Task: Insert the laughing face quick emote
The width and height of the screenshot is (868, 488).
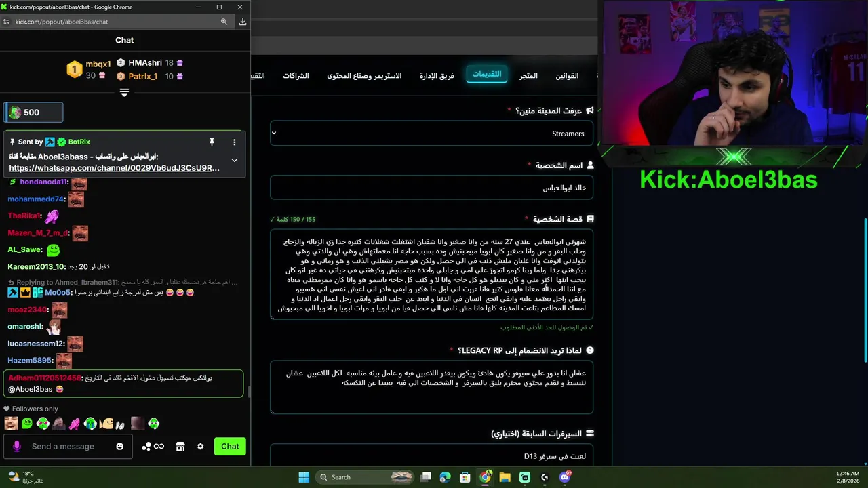Action: point(11,424)
